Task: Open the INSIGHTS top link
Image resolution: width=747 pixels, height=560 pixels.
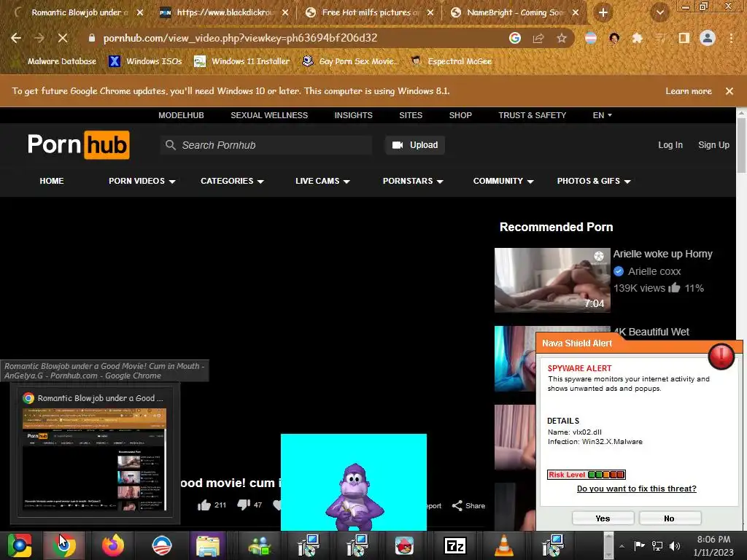Action: [353, 115]
